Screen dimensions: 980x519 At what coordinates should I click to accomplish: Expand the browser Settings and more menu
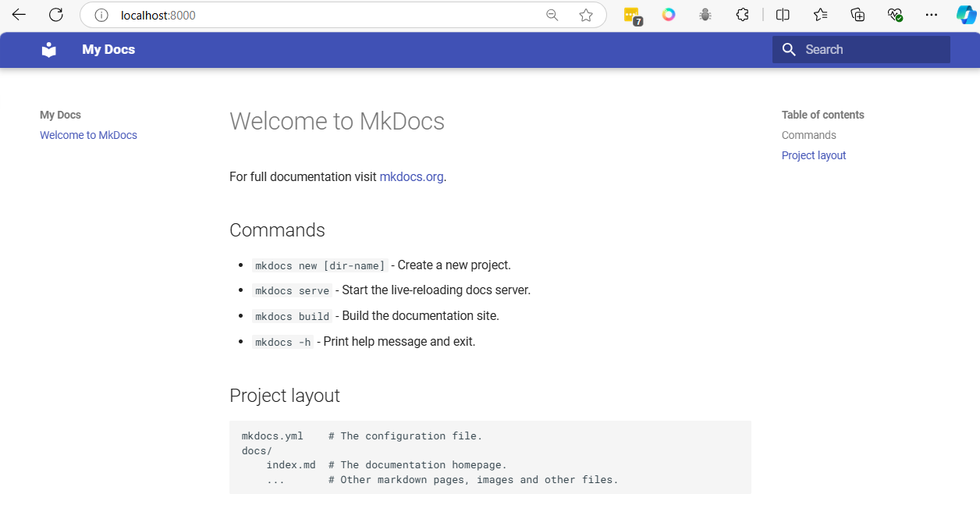coord(931,15)
